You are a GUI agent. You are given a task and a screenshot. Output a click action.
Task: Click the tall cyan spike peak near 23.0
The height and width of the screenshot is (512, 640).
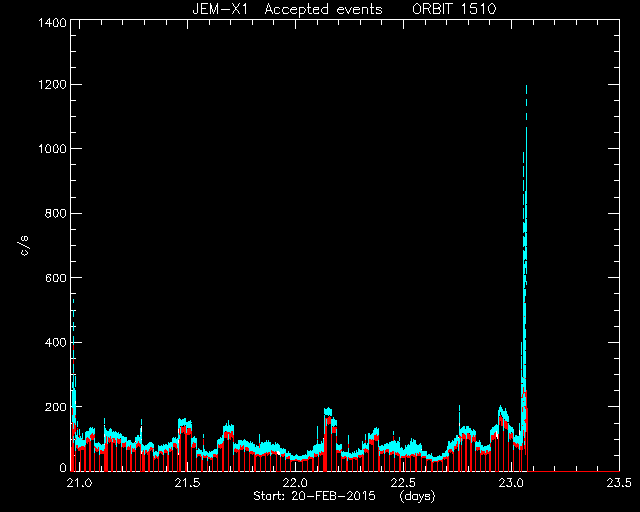pyautogui.click(x=526, y=87)
